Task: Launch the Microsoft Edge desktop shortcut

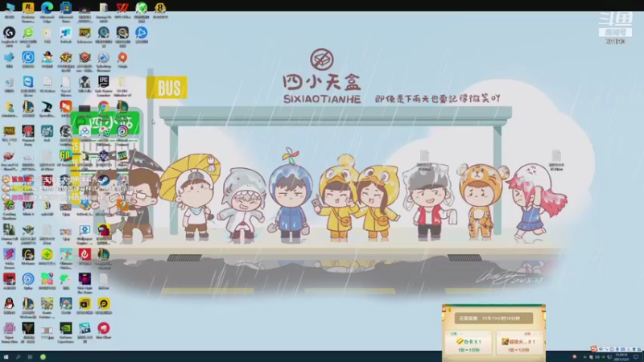Action: (x=47, y=8)
